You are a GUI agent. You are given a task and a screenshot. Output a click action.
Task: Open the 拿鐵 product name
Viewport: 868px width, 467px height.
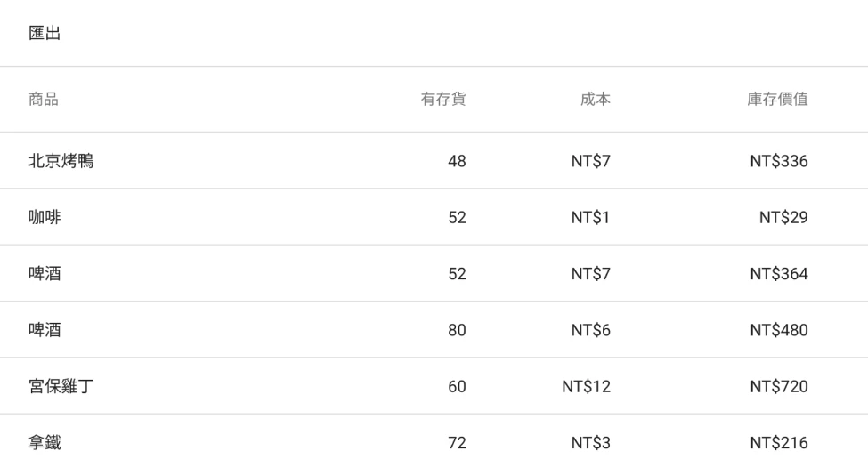(x=45, y=442)
